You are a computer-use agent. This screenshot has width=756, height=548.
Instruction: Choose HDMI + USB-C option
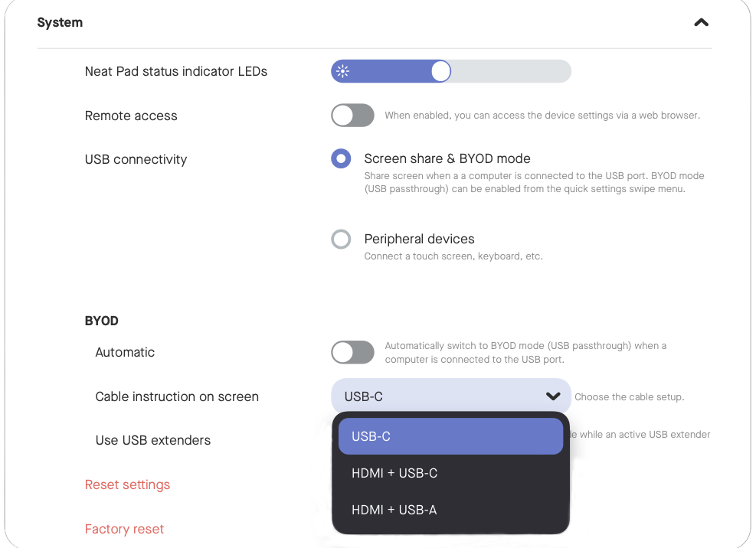(x=451, y=473)
